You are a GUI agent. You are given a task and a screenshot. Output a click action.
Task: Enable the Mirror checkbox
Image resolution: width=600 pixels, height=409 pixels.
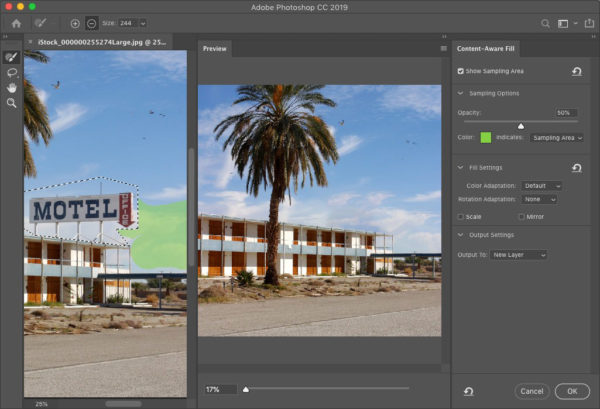coord(522,216)
